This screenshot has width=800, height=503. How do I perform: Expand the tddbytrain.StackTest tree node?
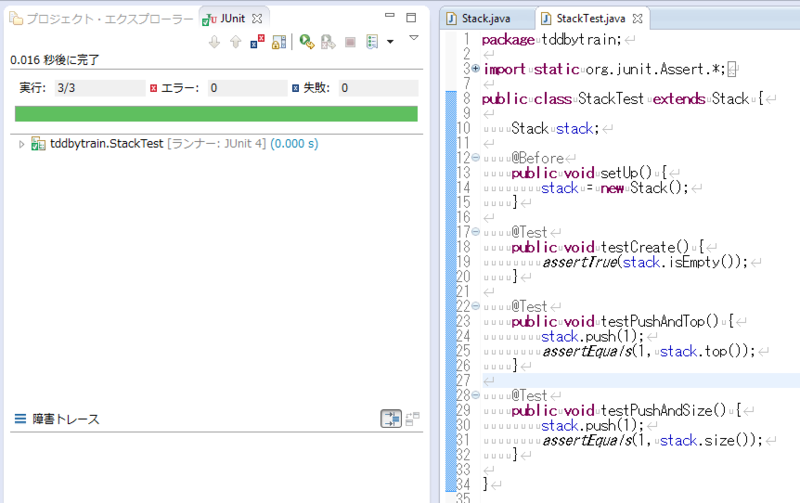pyautogui.click(x=21, y=144)
